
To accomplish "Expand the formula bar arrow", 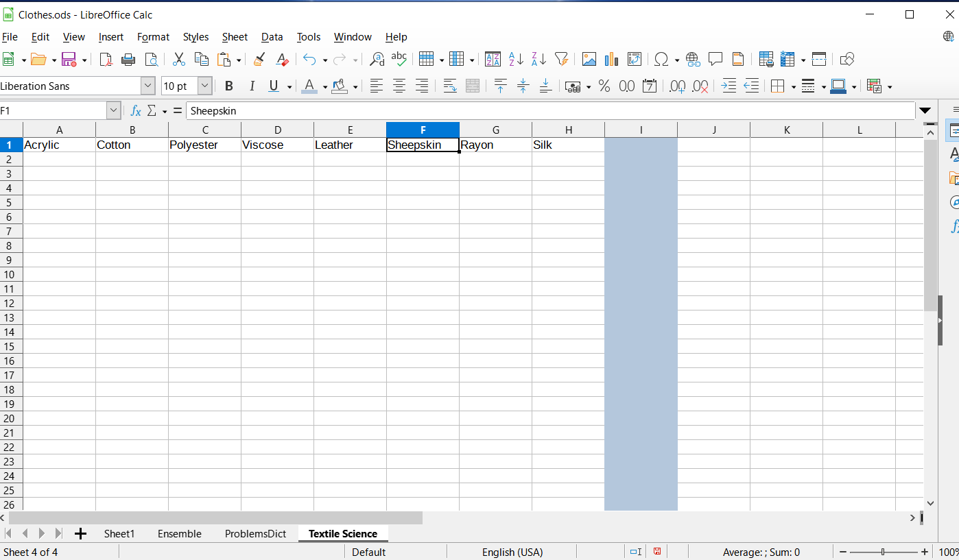I will (x=925, y=110).
